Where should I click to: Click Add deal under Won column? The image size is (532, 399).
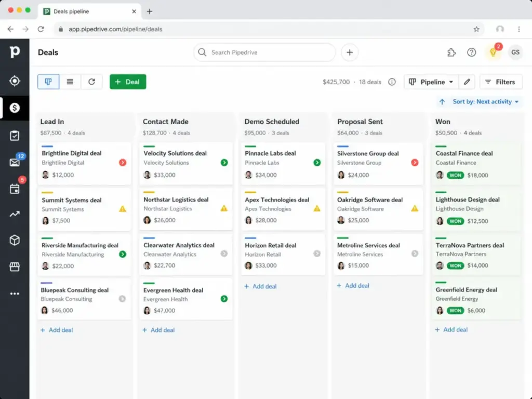click(451, 329)
